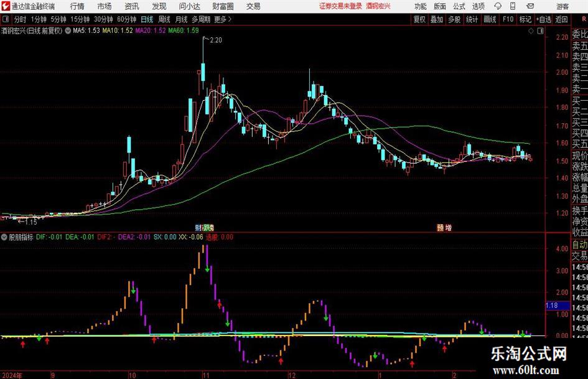Open the headset customer service icon

(498, 6)
